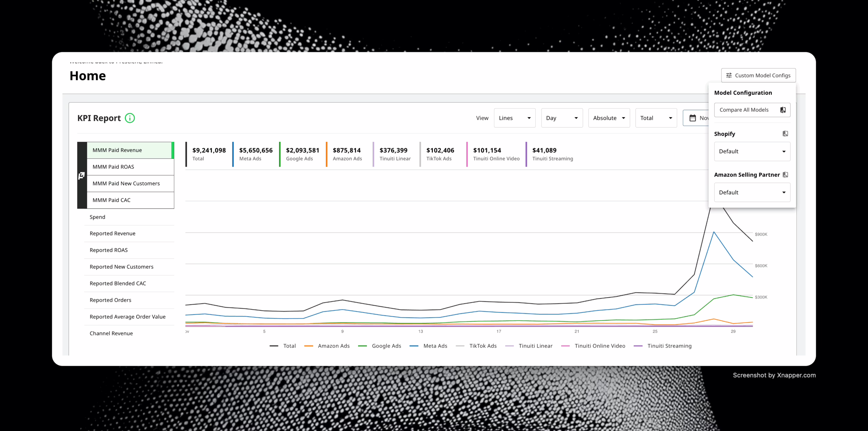Select Reported Revenue in metric list

113,233
